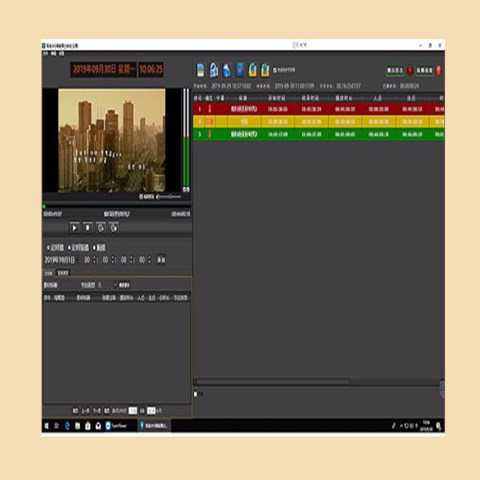Select the third radio option above the date
Screen dimensions: 480x480
point(94,248)
